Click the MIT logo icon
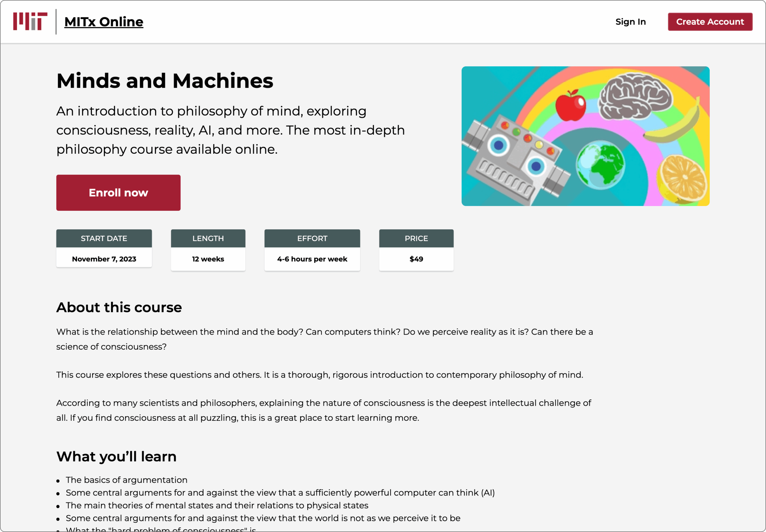The image size is (766, 532). click(x=30, y=21)
